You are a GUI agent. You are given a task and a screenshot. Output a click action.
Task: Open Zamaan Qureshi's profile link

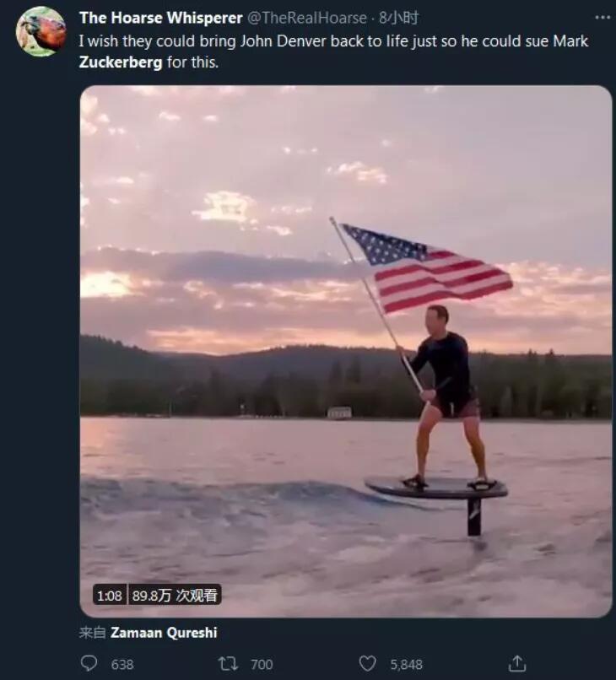[164, 632]
